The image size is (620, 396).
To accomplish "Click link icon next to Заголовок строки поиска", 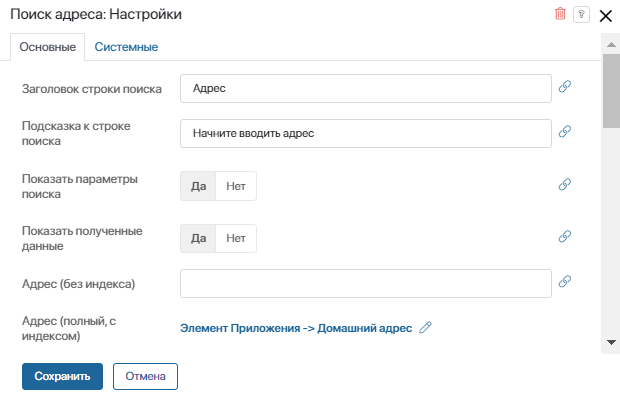I will coord(565,86).
